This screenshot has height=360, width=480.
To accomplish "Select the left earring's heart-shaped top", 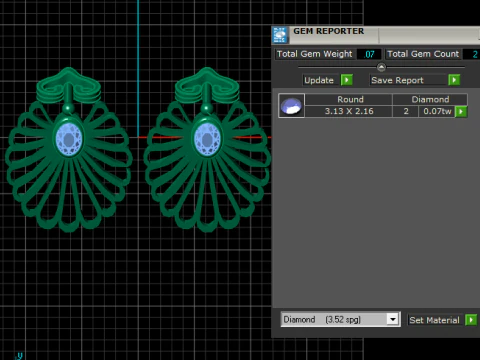I will coord(68,85).
